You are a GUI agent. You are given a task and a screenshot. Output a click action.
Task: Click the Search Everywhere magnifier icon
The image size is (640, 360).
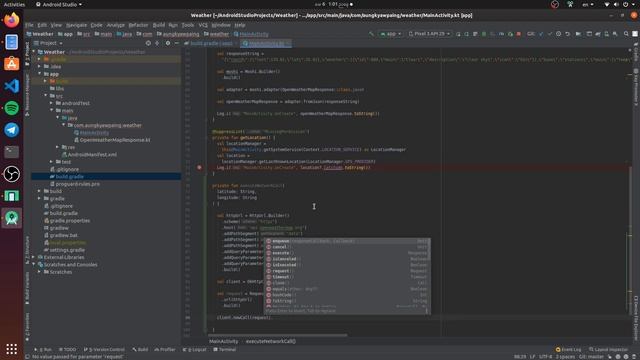[x=626, y=34]
